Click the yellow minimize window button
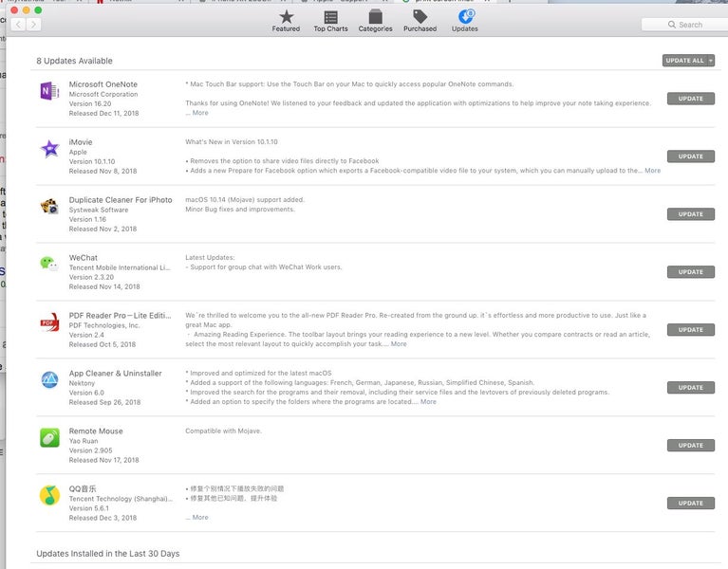 (x=26, y=10)
